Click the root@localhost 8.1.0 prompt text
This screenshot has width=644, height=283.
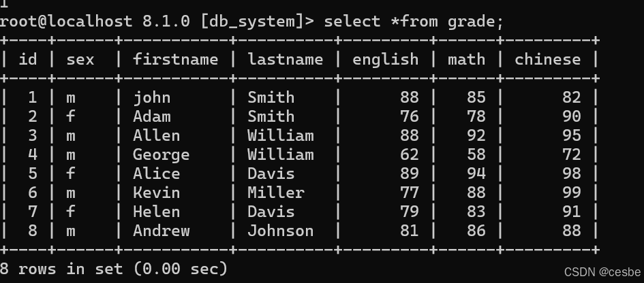(95, 21)
